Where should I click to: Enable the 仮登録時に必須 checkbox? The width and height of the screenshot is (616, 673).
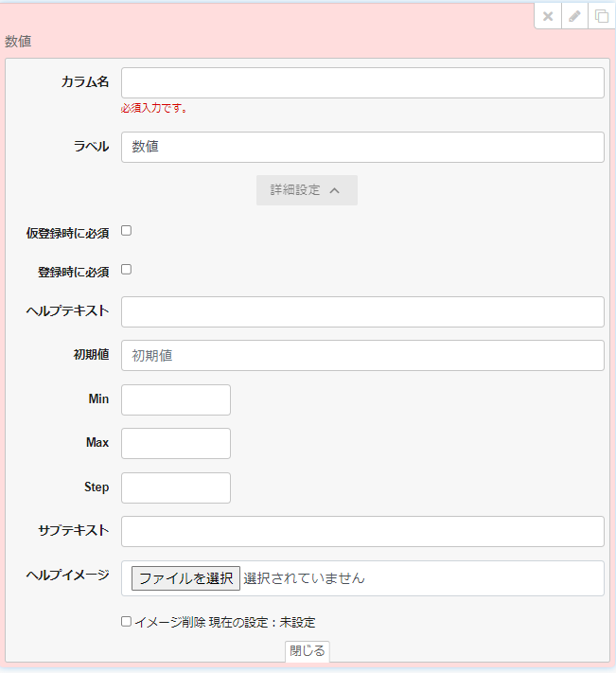click(x=126, y=231)
